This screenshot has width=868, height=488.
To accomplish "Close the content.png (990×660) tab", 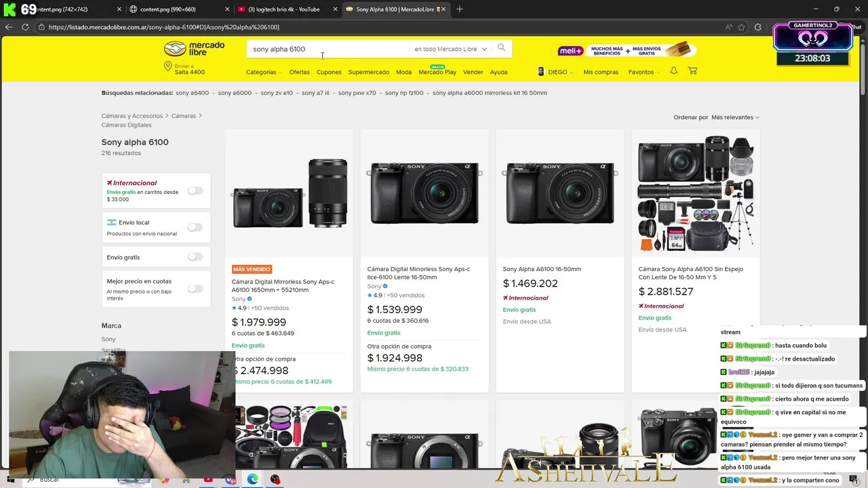I will pyautogui.click(x=228, y=9).
